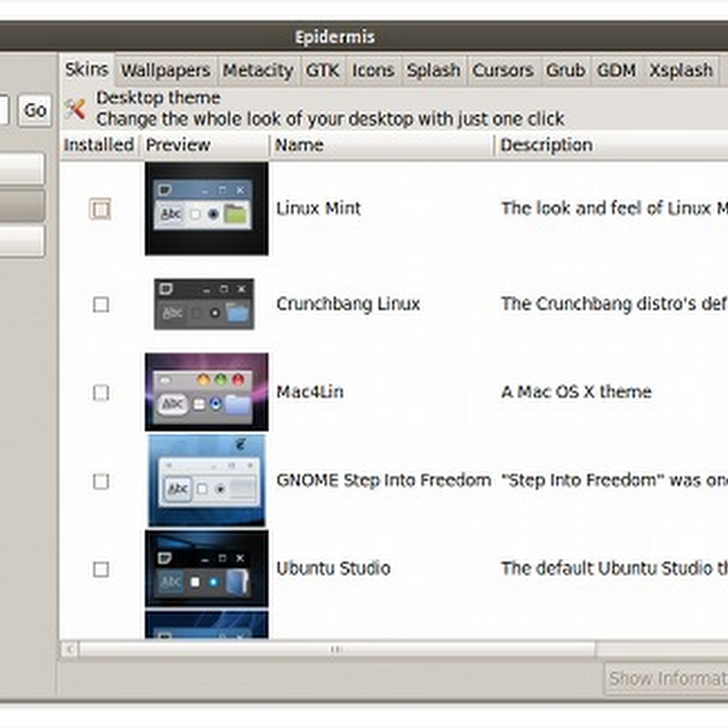Toggle the Mac4Lin installed checkbox
The width and height of the screenshot is (728, 728).
pos(101,393)
